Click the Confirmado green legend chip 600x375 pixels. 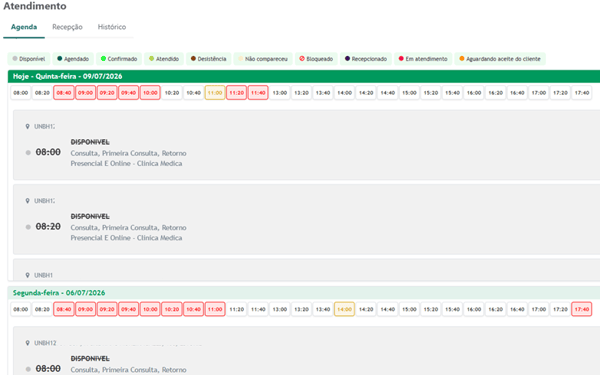click(119, 59)
